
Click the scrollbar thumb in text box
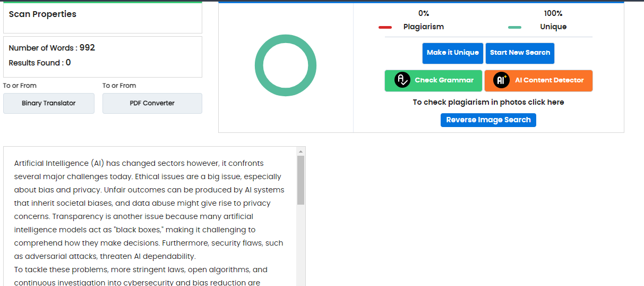tap(300, 180)
